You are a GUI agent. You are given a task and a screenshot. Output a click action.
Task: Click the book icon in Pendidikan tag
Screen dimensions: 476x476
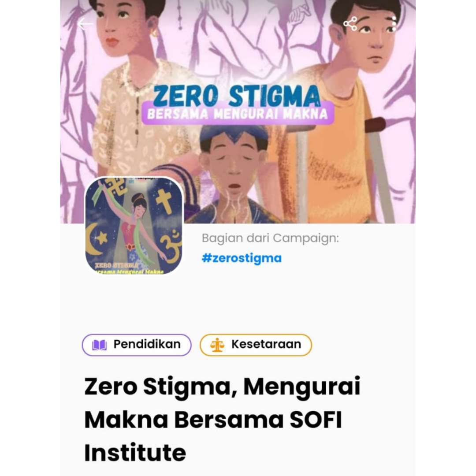(x=99, y=345)
